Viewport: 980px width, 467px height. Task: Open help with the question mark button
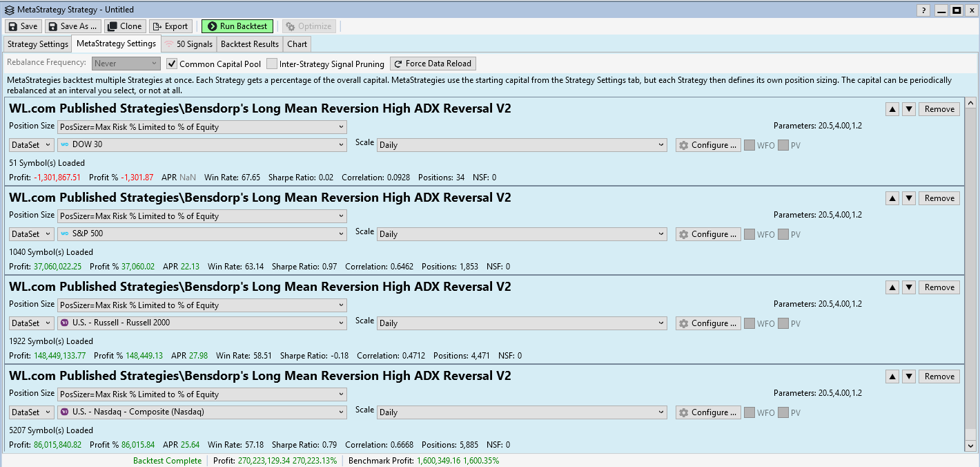tap(923, 10)
